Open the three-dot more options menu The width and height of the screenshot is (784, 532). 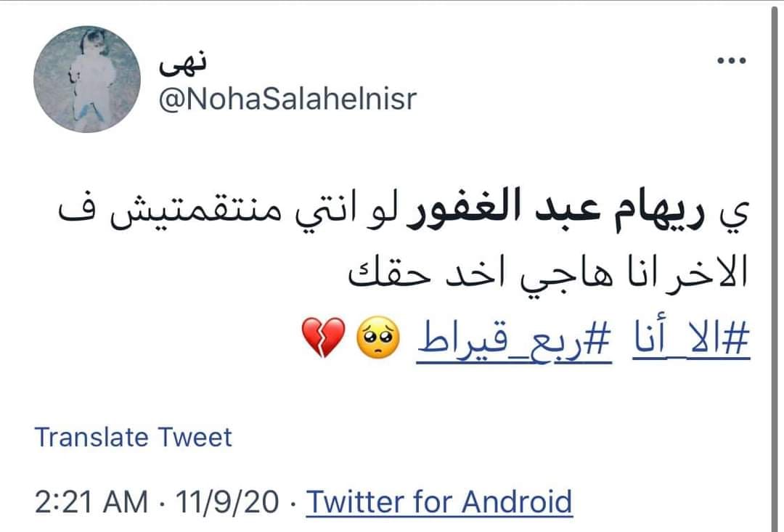[731, 61]
